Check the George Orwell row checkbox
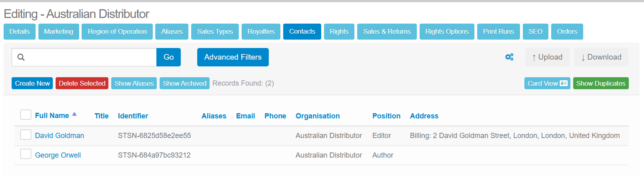 (x=26, y=154)
